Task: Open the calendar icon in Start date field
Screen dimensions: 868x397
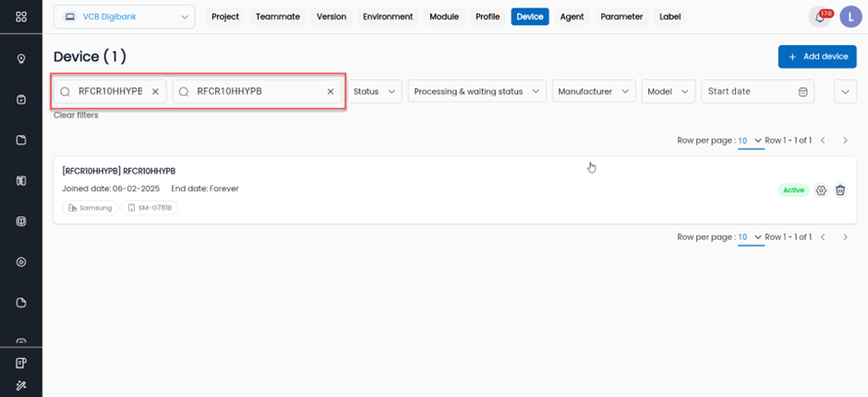Action: click(802, 91)
